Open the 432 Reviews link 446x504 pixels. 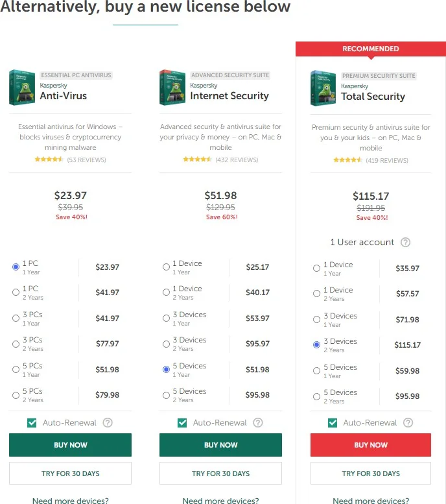coord(237,160)
